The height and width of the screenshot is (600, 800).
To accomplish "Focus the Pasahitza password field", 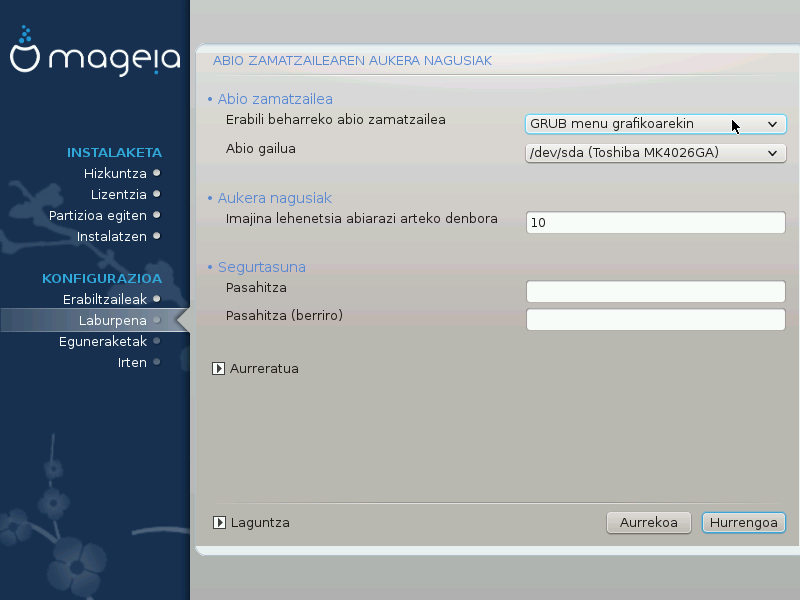I will point(655,291).
